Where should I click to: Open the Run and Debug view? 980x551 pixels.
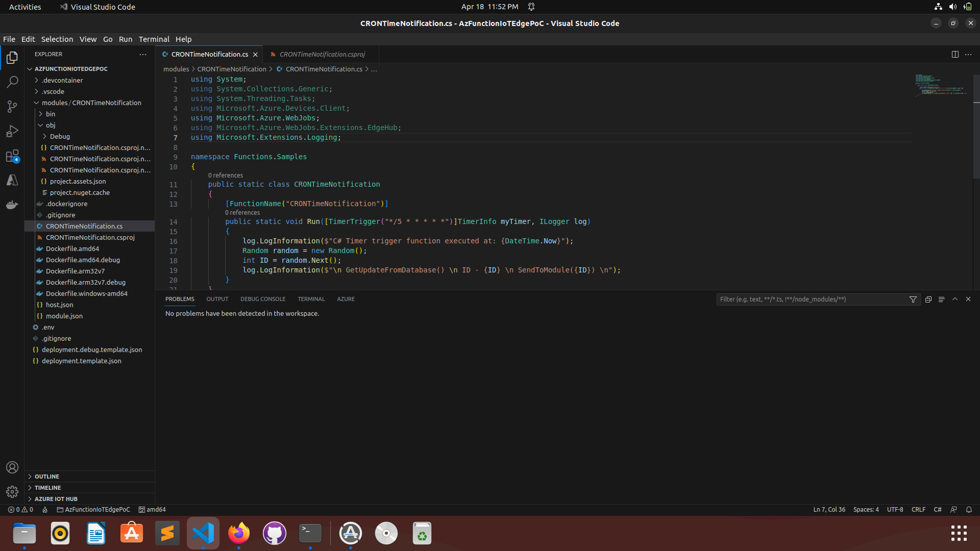click(12, 131)
